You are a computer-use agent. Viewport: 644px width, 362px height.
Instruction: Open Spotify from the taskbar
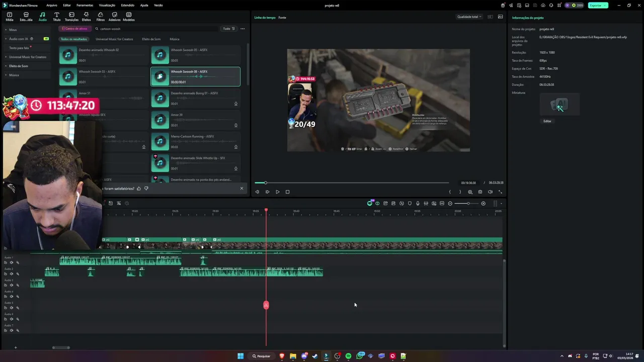(348, 356)
